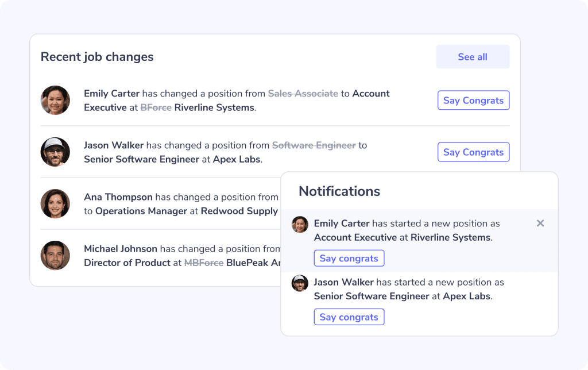Open Jason Walker's avatar in job changes
The height and width of the screenshot is (370, 588).
pyautogui.click(x=55, y=152)
